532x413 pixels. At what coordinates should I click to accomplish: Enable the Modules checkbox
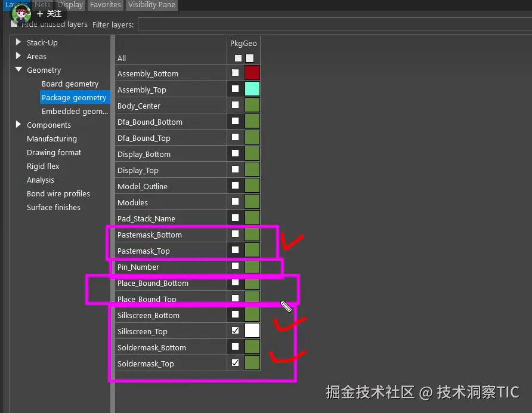235,202
